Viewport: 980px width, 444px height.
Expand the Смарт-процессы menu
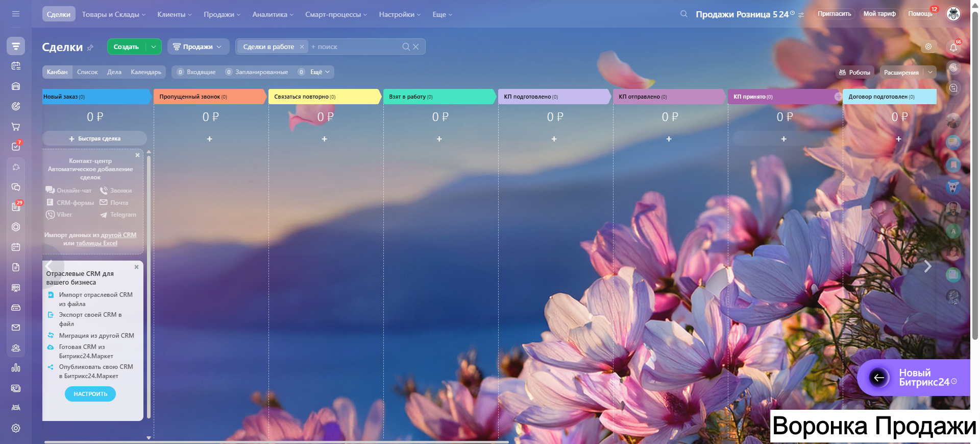click(x=336, y=14)
